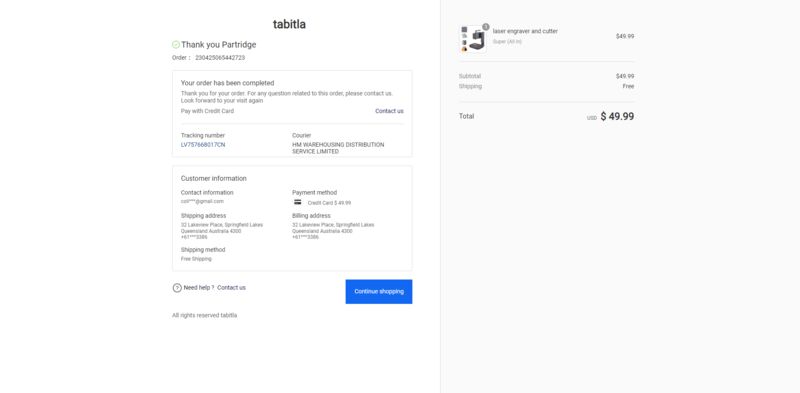
Task: Click Contact us next to Need help
Action: (x=231, y=288)
